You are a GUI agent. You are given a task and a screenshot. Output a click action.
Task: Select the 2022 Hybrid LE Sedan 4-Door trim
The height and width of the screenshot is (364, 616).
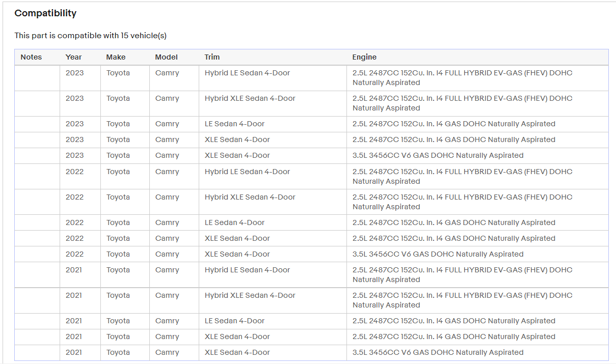click(x=247, y=172)
